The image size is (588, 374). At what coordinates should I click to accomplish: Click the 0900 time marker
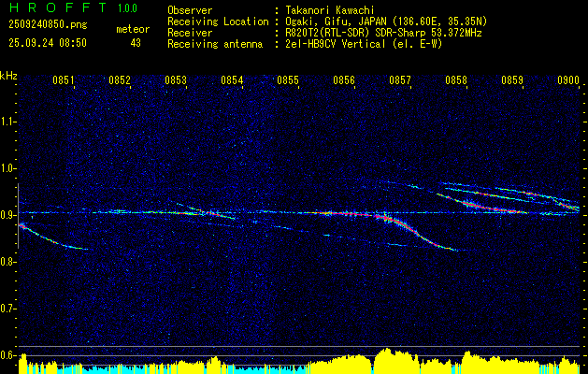(x=568, y=80)
